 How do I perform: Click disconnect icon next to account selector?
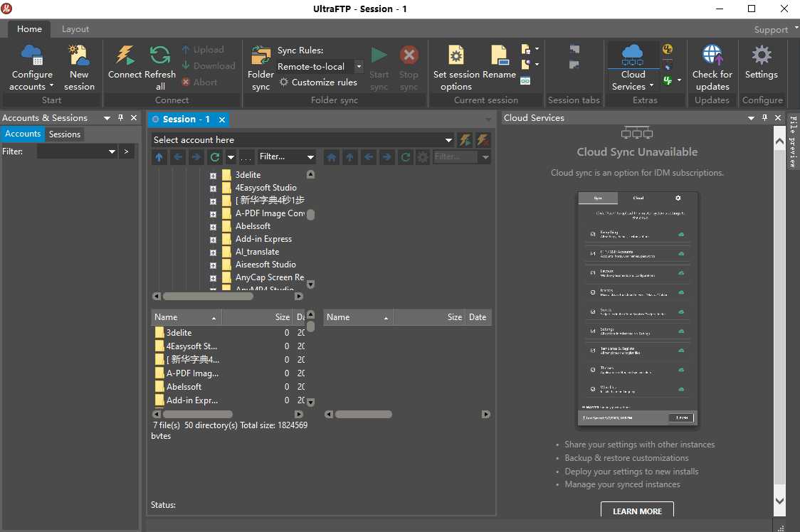(483, 140)
